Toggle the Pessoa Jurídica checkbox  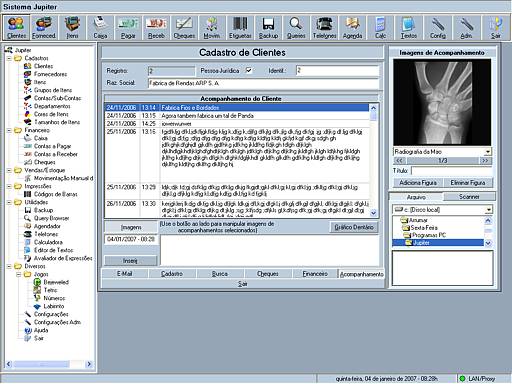248,70
